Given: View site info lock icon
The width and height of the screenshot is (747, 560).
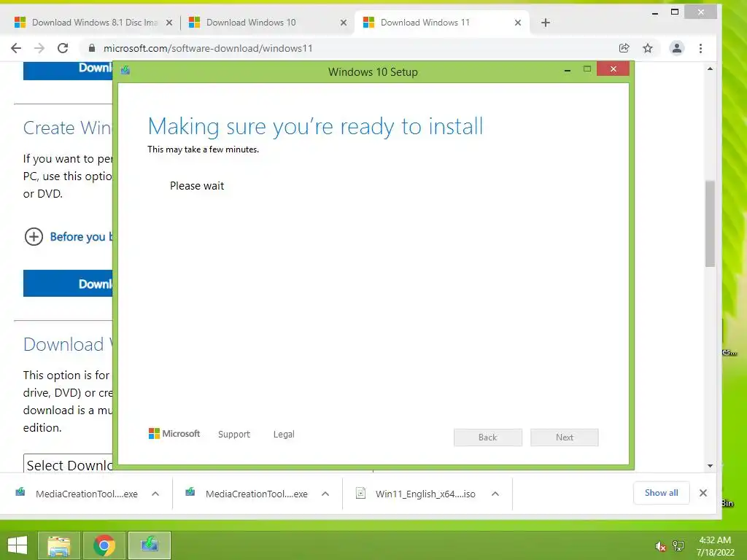Looking at the screenshot, I should (92, 48).
